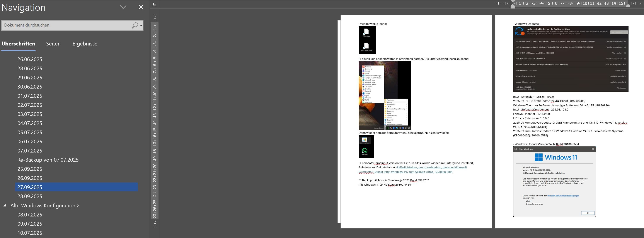
Task: Select the Überschriften tab
Action: (18, 44)
